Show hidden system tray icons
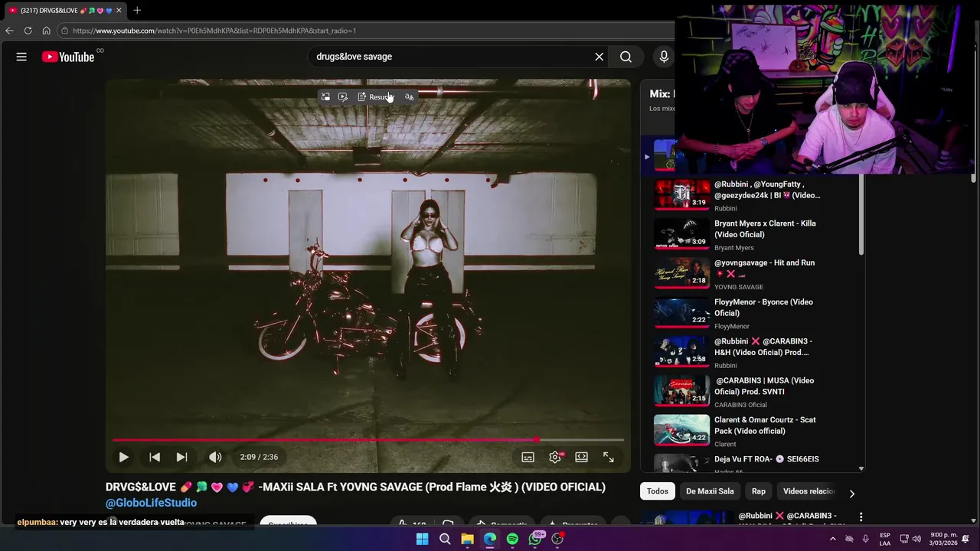 point(833,539)
